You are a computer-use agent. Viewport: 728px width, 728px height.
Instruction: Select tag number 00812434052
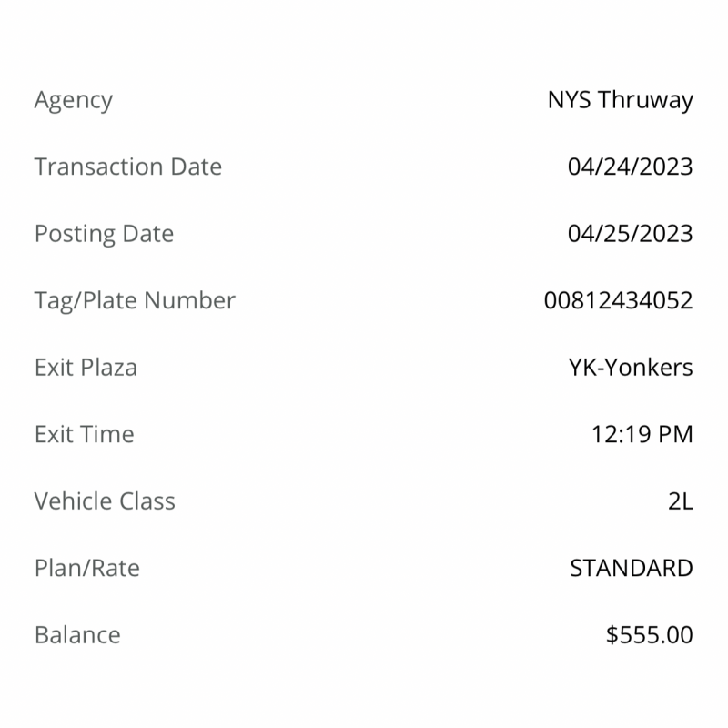[x=619, y=300]
